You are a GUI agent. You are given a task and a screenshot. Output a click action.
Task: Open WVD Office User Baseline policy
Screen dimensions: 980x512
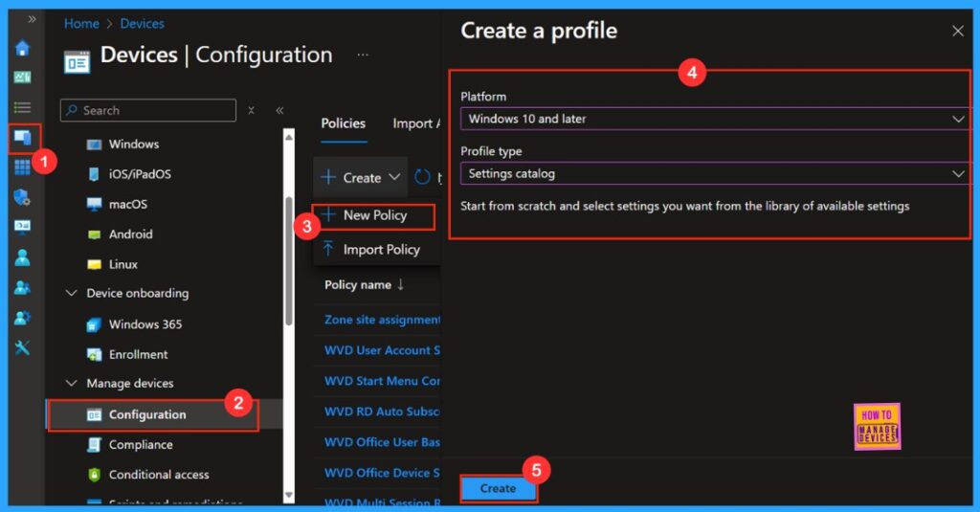[382, 442]
